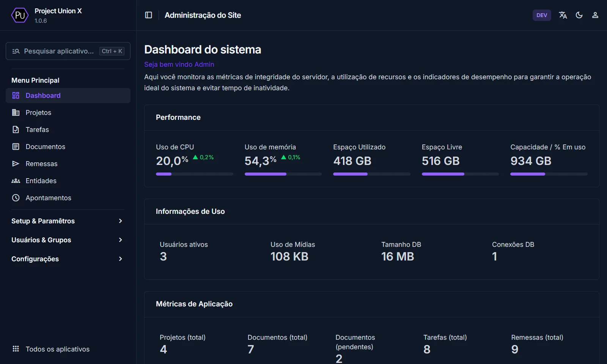Select Dashboard in the main menu
The image size is (607, 364).
pyautogui.click(x=43, y=95)
